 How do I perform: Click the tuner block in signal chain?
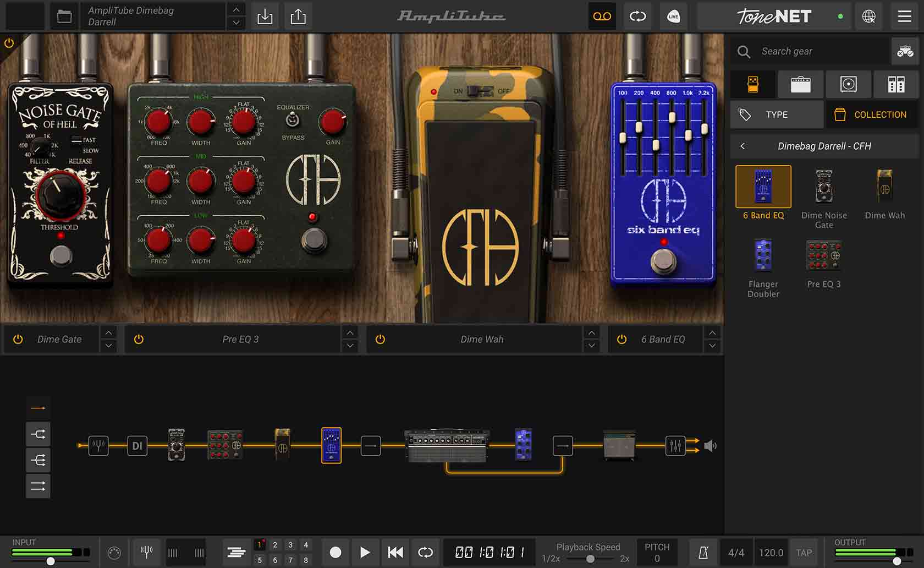point(98,445)
